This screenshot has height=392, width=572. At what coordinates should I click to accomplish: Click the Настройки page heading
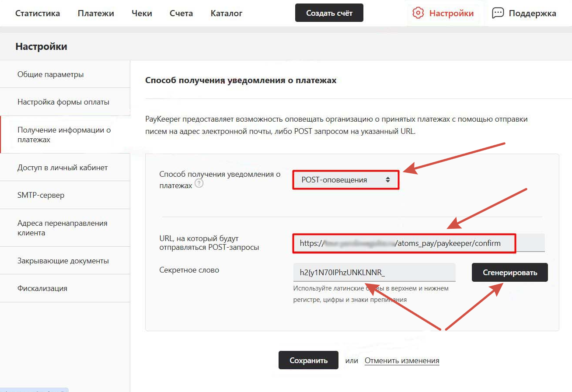tap(42, 46)
